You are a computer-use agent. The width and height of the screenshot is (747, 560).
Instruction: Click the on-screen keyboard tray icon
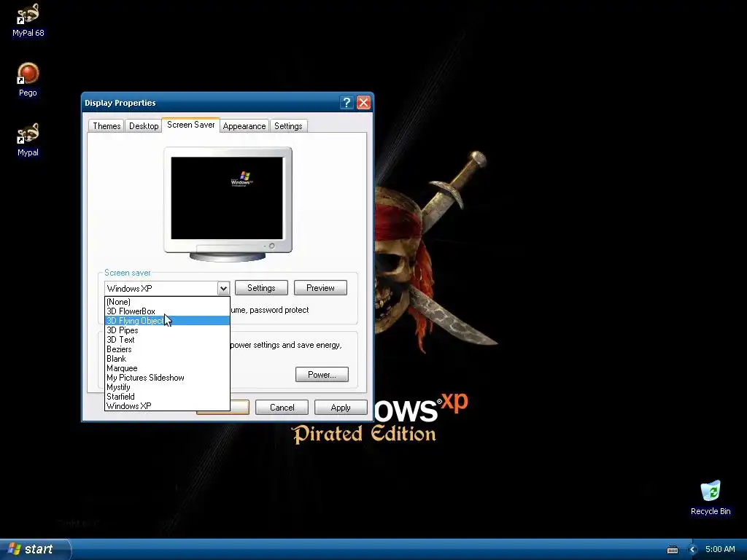coord(672,550)
